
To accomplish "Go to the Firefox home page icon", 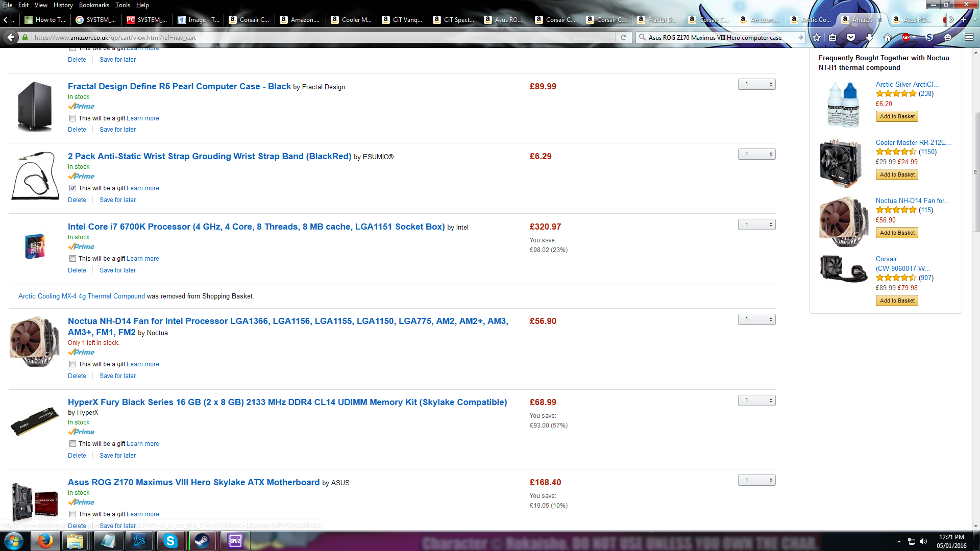I will coord(888,37).
